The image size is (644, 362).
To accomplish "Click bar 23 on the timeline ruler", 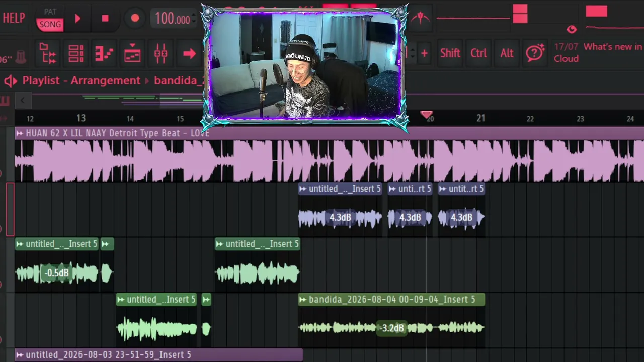I will coord(580,119).
